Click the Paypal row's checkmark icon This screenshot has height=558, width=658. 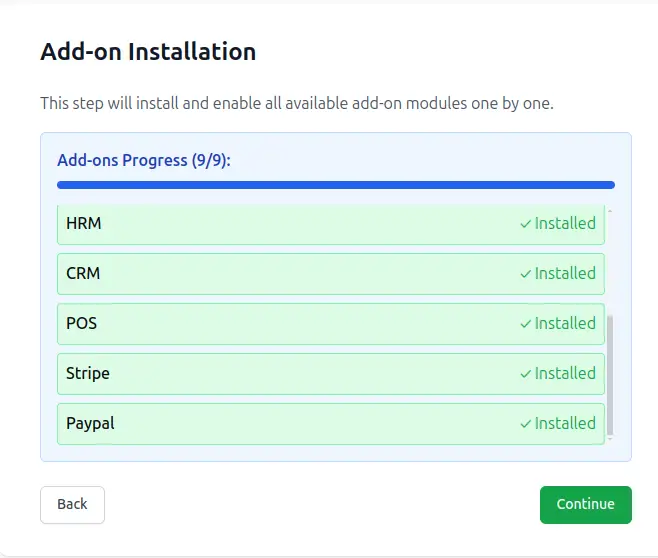pyautogui.click(x=525, y=424)
